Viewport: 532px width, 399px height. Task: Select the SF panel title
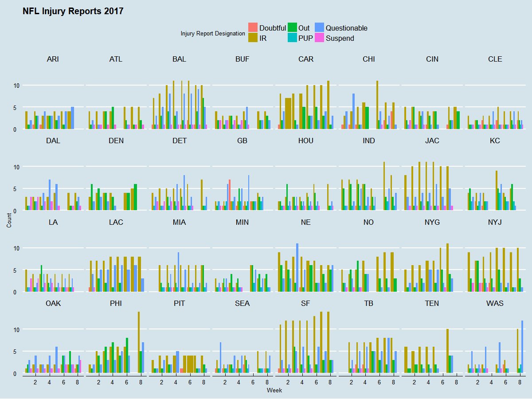[x=306, y=304]
